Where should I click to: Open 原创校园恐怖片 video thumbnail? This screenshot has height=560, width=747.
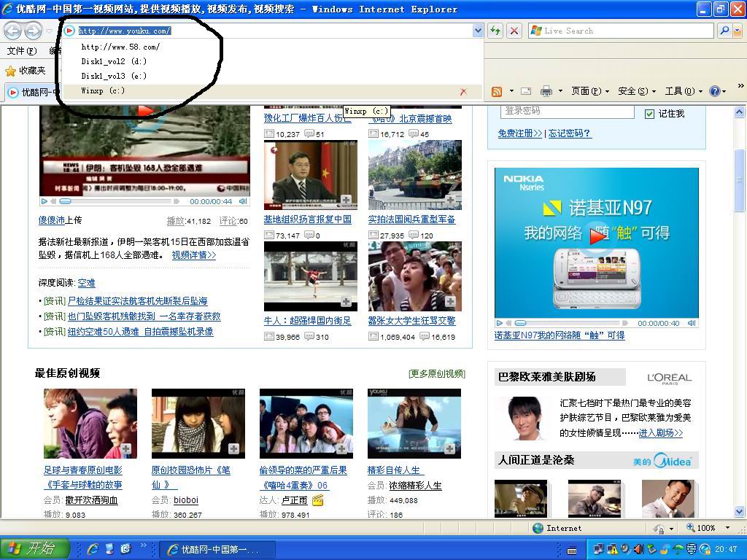[198, 424]
